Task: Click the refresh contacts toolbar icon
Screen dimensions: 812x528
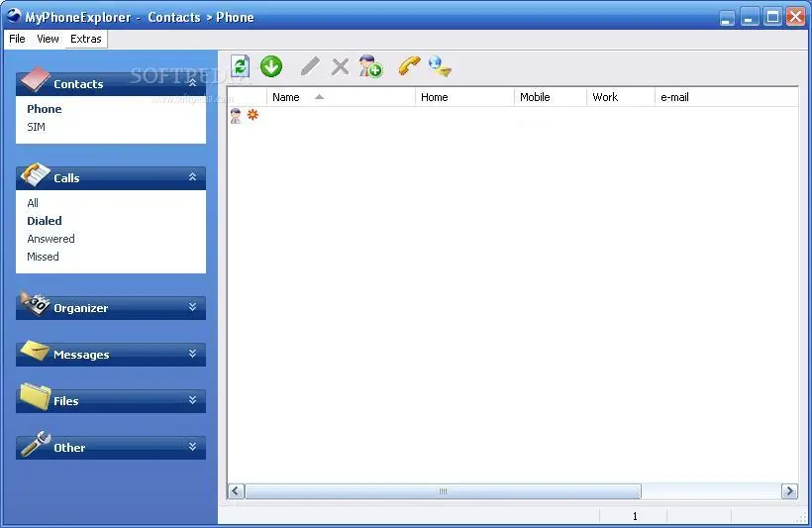Action: (x=240, y=66)
